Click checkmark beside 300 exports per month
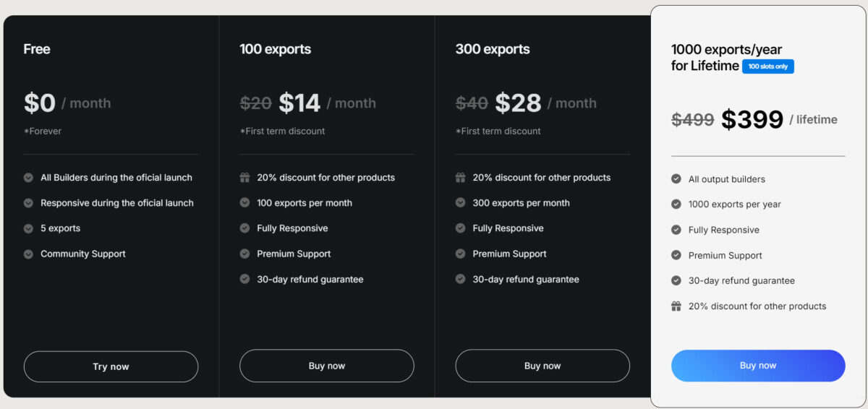 tap(460, 203)
